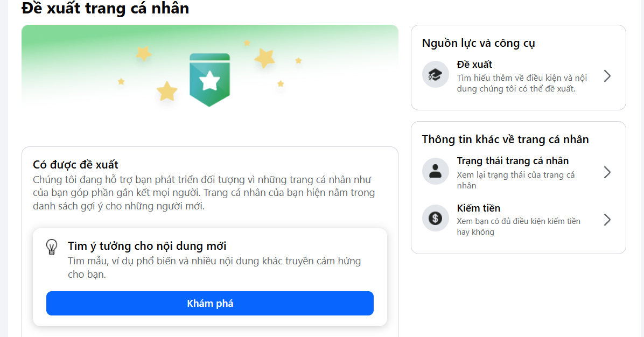Click the "Nguồn lực và công cụ" panel heading
Viewport: 644px width, 337px height.
(478, 44)
